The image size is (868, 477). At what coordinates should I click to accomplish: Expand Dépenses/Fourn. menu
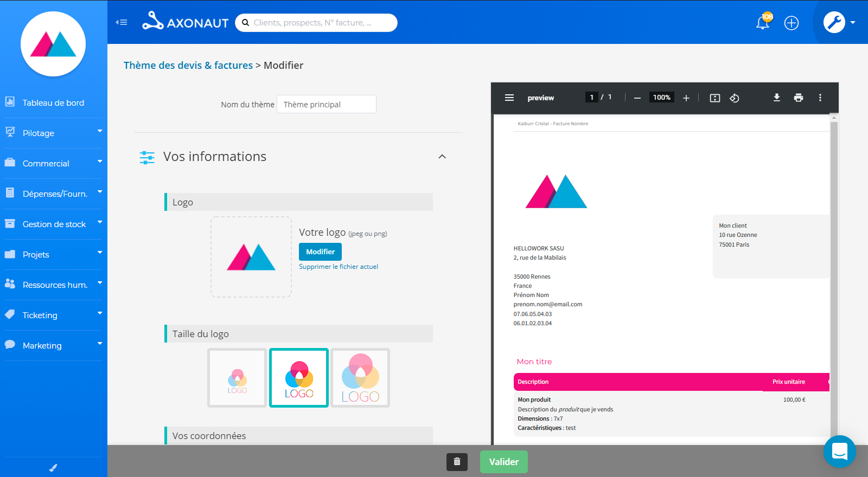(x=53, y=194)
